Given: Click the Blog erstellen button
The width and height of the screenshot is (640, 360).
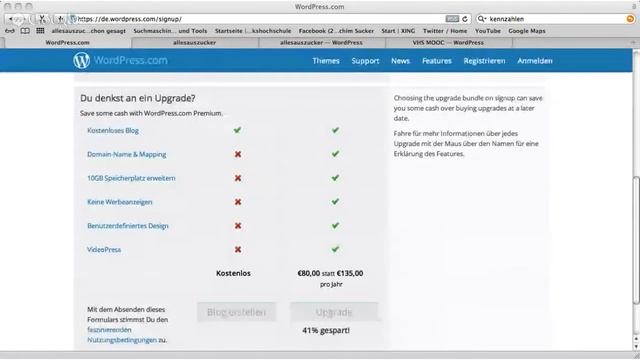Looking at the screenshot, I should point(236,312).
